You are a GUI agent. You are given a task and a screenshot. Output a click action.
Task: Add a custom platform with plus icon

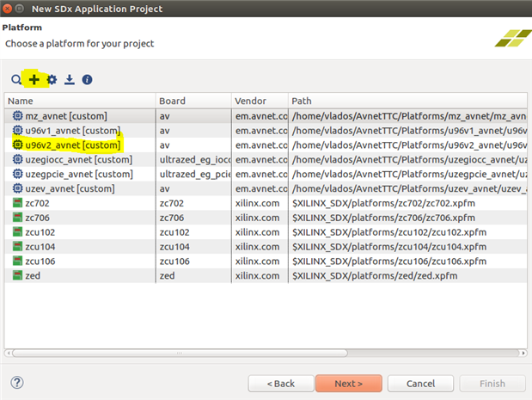(x=34, y=80)
